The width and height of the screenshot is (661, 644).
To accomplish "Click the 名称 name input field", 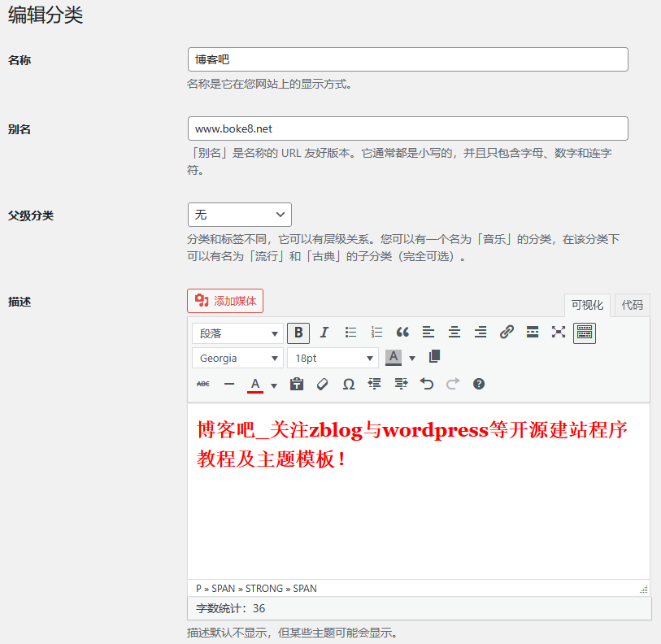I will tap(407, 59).
